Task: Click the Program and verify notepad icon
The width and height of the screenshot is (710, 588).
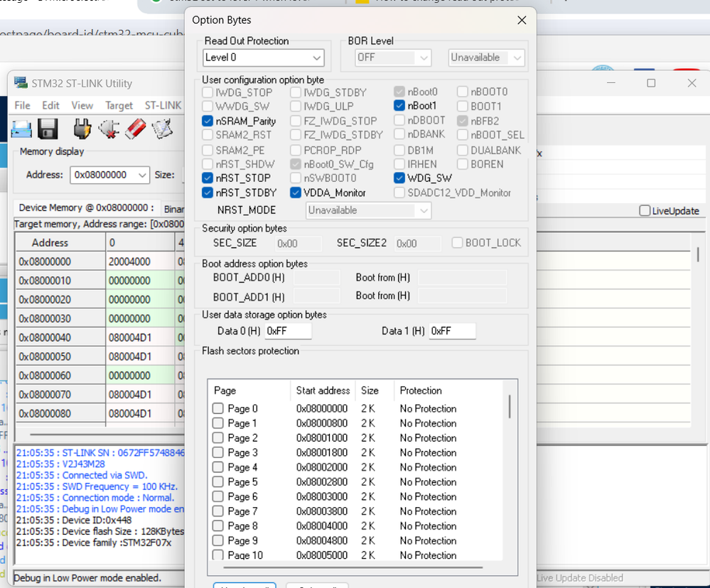Action: (162, 129)
